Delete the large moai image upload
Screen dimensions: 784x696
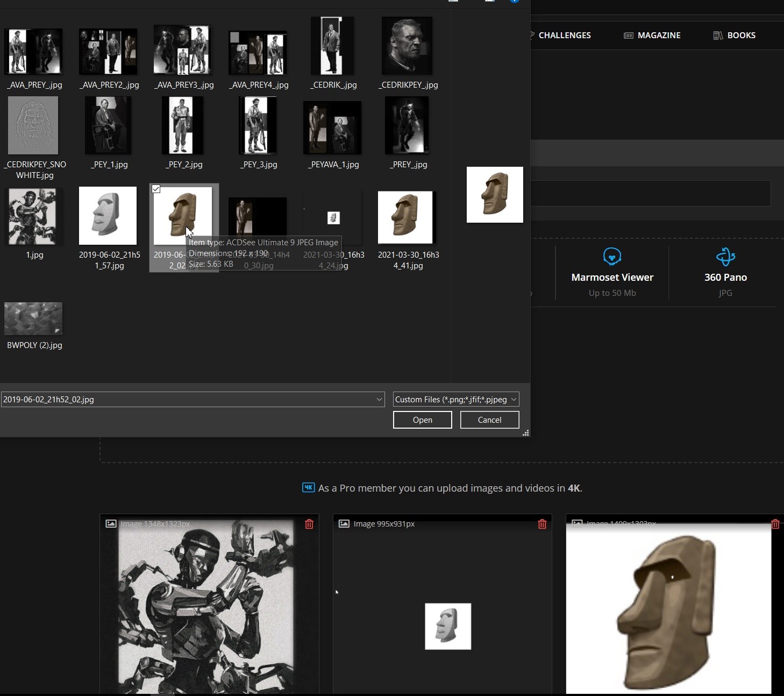click(x=775, y=523)
